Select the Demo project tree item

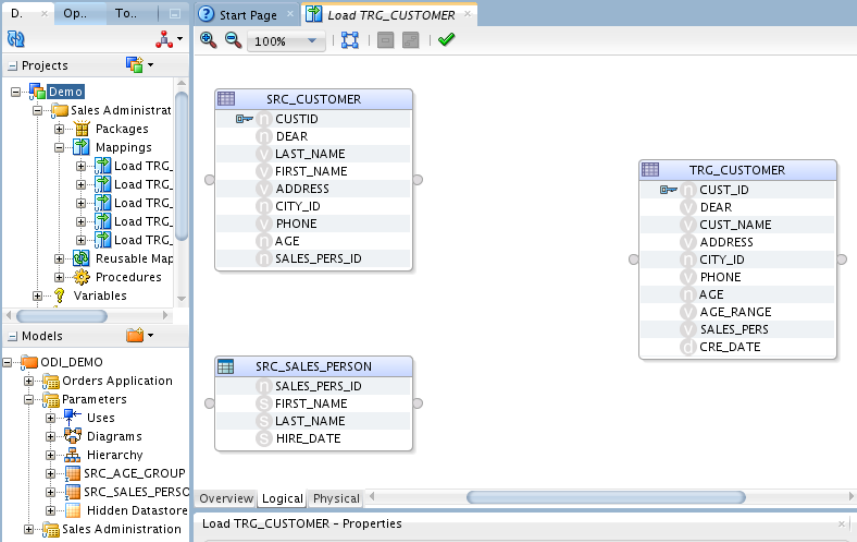pos(66,92)
